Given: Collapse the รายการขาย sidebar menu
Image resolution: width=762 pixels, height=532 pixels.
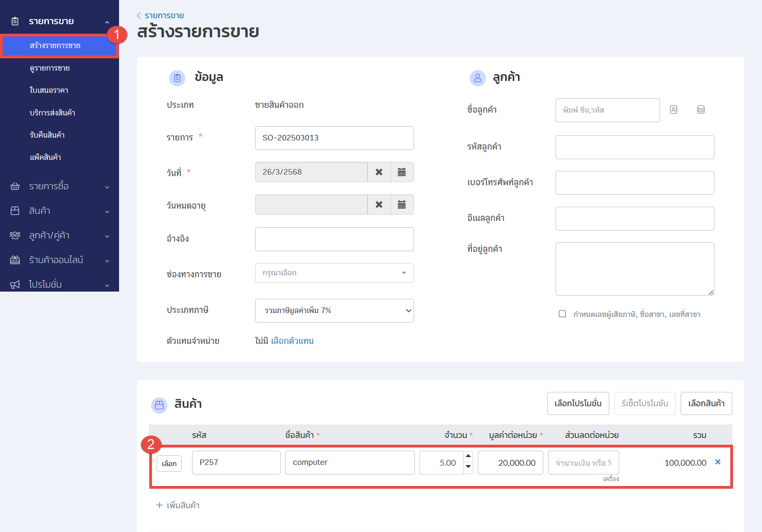Looking at the screenshot, I should tap(107, 22).
